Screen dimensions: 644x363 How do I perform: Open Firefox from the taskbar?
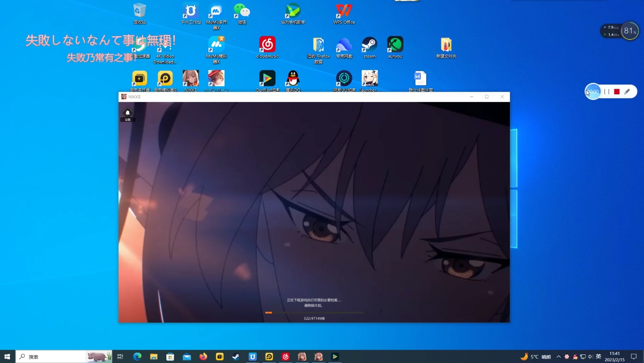point(203,356)
